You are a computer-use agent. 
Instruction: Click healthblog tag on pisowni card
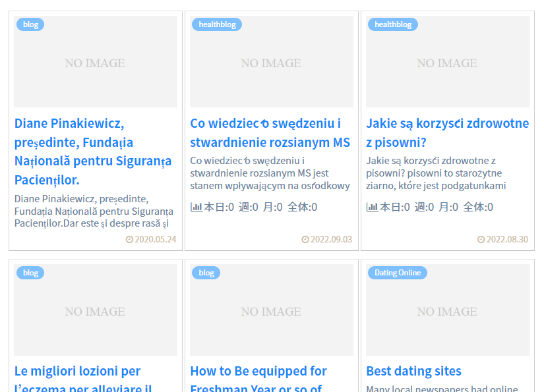(x=393, y=24)
